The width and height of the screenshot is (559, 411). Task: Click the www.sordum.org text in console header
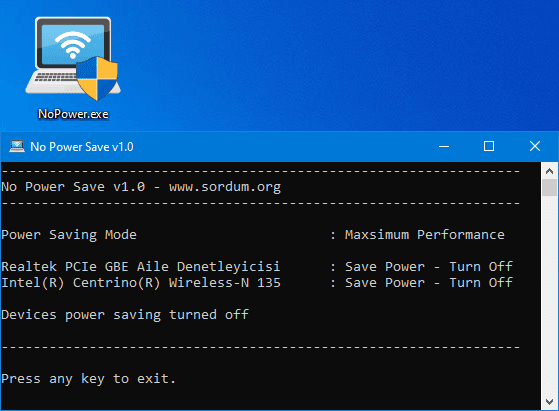(225, 187)
